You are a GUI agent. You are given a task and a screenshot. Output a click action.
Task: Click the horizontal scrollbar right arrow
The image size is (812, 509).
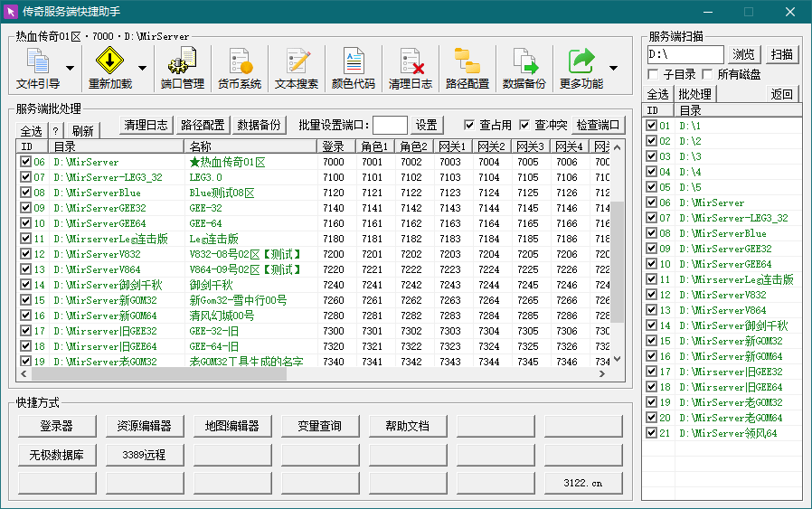602,373
